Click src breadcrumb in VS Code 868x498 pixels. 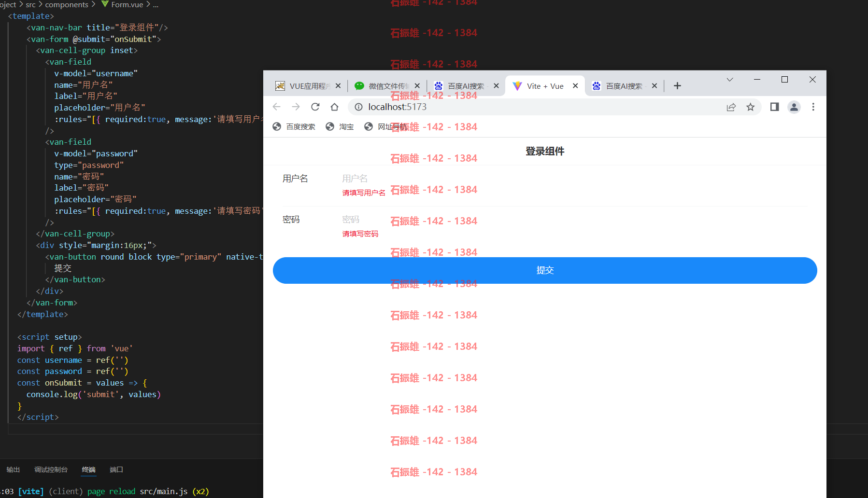click(x=30, y=4)
